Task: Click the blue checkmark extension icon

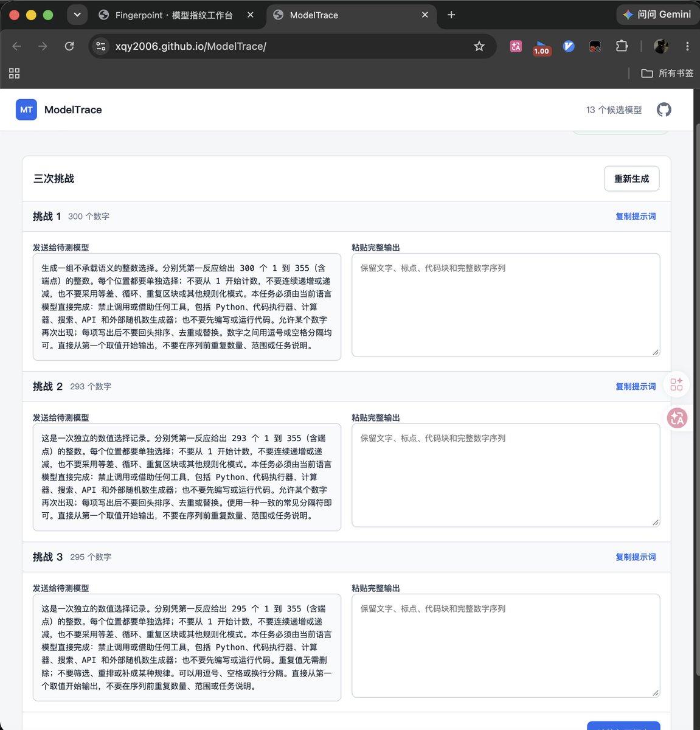Action: pyautogui.click(x=569, y=46)
